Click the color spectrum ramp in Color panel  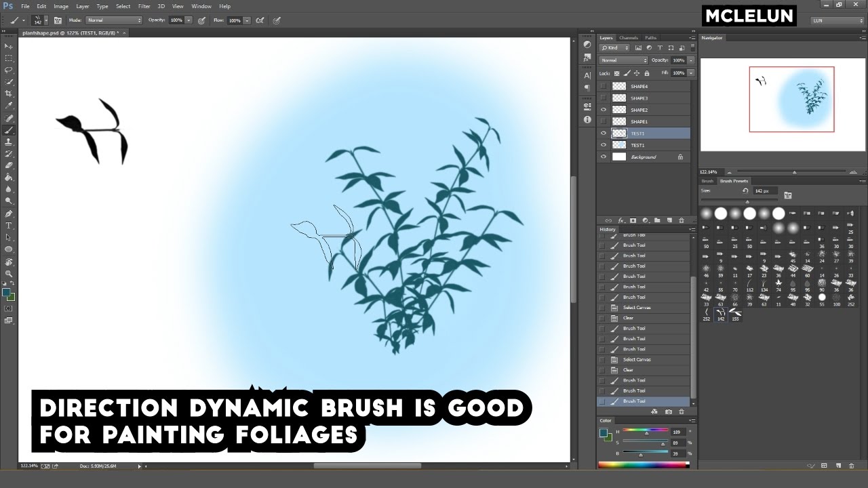click(x=643, y=465)
